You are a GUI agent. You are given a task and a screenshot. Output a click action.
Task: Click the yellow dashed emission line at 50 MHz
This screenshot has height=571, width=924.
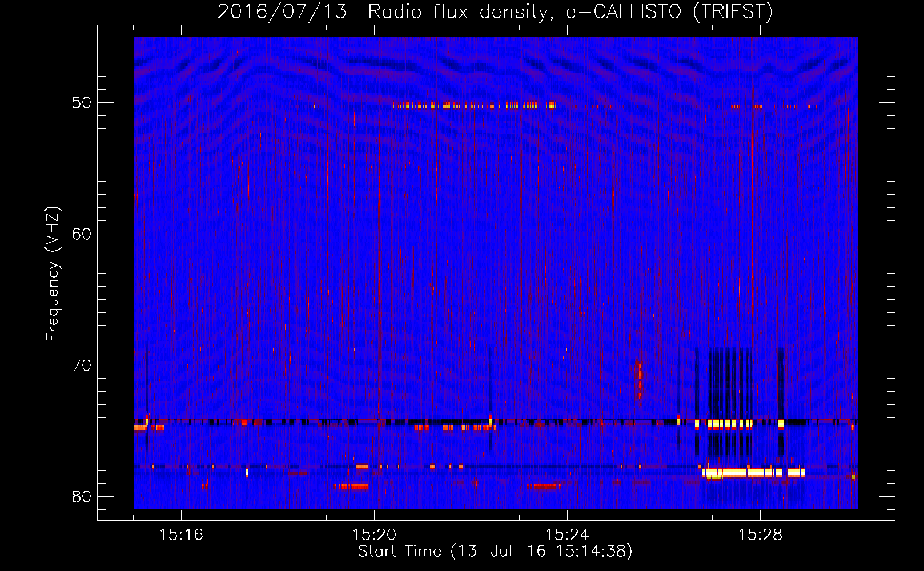(474, 106)
